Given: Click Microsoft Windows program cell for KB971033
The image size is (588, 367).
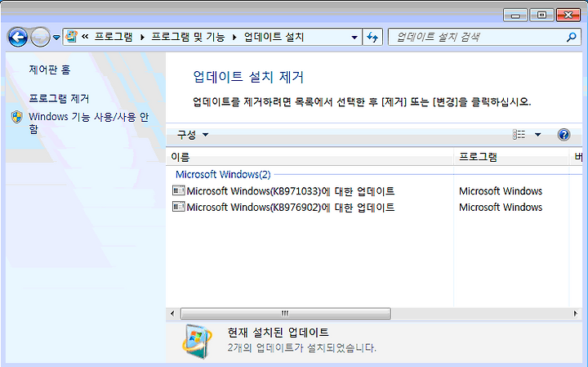Looking at the screenshot, I should click(501, 191).
